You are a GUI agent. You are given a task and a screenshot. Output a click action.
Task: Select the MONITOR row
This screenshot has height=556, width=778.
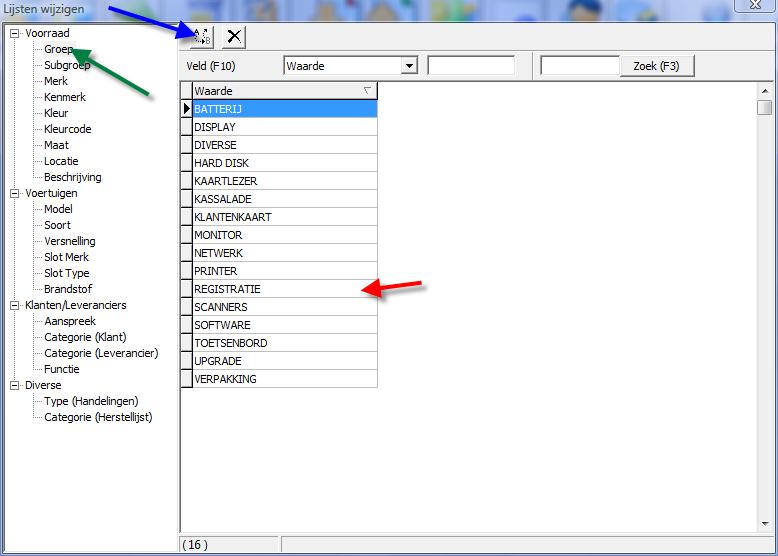pos(285,235)
